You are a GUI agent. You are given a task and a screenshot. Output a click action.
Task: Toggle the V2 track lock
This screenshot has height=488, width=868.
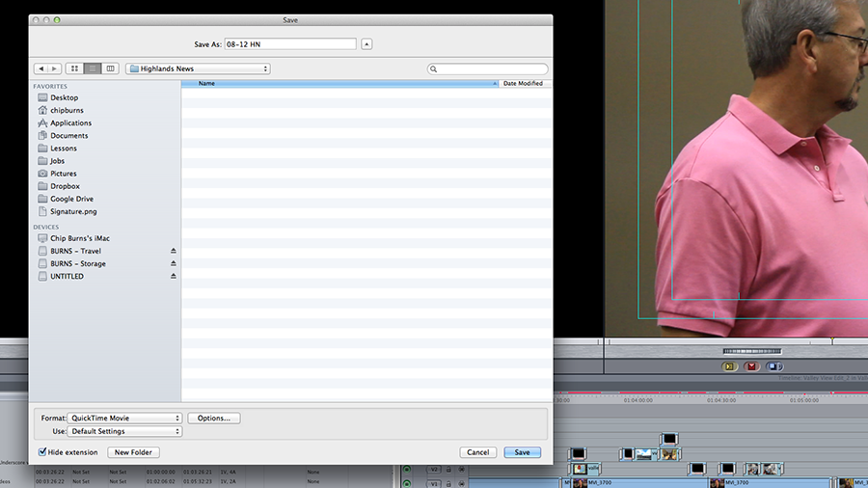[x=448, y=470]
